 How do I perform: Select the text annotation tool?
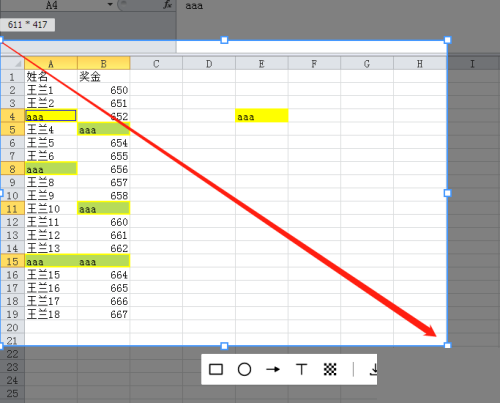301,369
